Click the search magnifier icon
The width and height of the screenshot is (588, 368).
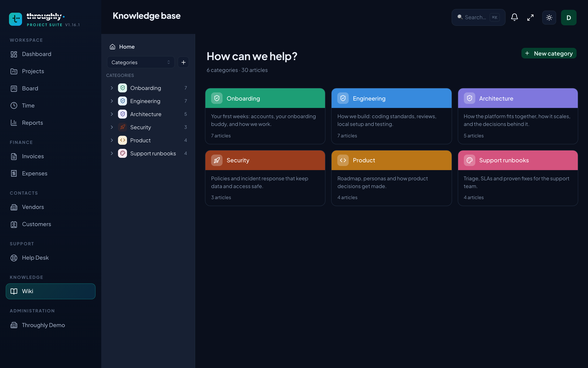460,17
